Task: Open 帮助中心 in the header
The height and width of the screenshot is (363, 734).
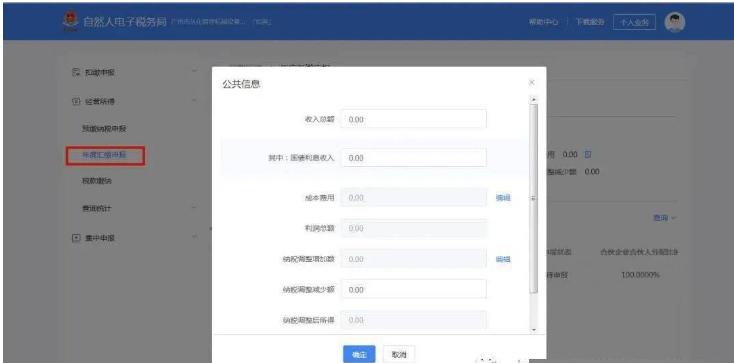Action: coord(543,22)
